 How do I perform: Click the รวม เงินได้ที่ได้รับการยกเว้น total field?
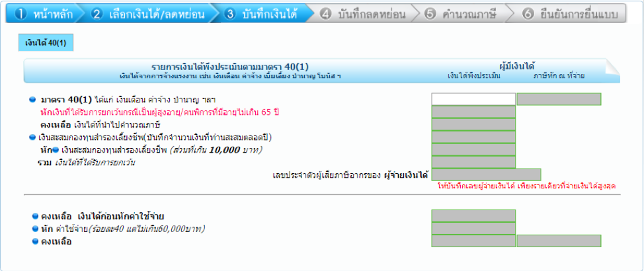click(x=473, y=162)
